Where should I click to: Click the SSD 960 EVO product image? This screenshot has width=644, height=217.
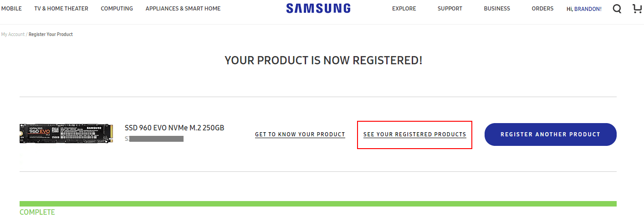[x=66, y=134]
